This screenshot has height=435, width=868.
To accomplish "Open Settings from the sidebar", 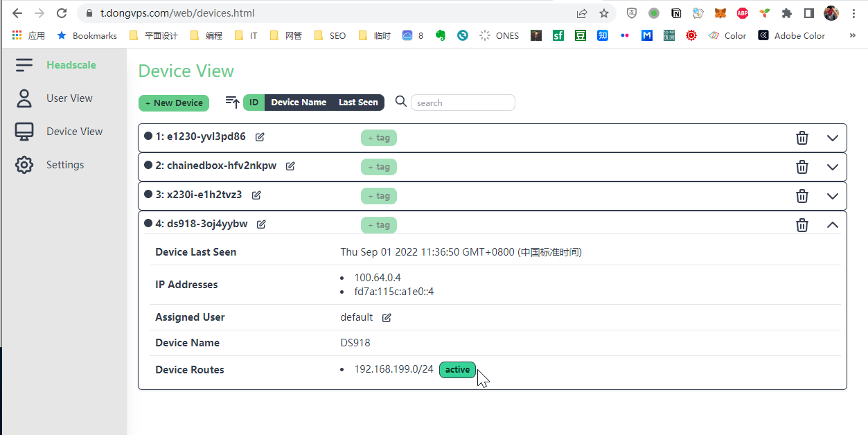I will (x=65, y=165).
